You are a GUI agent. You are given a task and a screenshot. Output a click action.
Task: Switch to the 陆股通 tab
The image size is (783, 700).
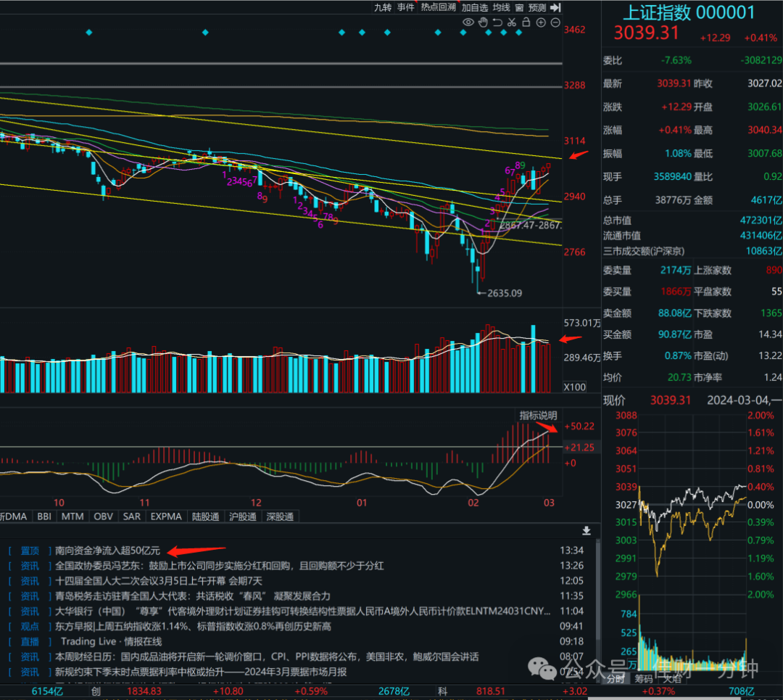[x=206, y=516]
